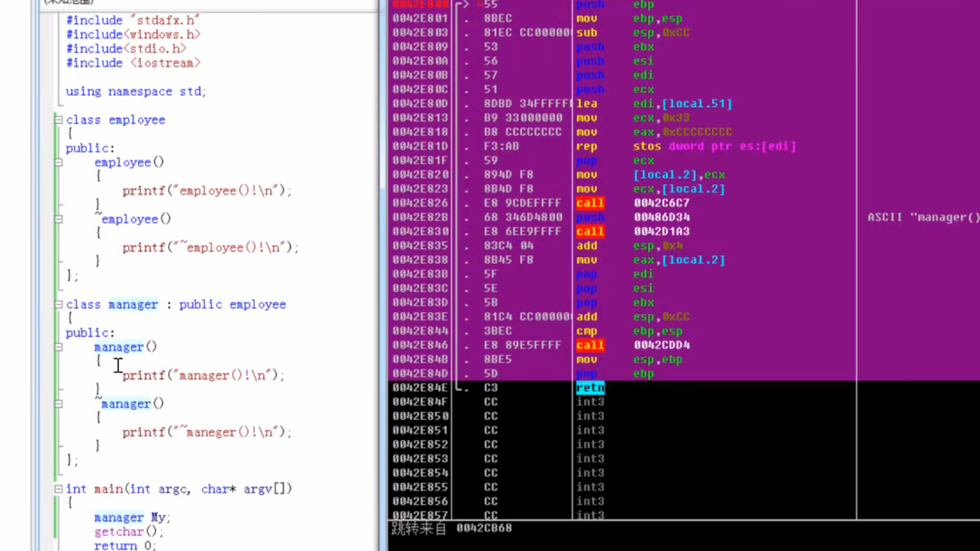Collapse the int main function block
The image size is (980, 551).
point(59,489)
